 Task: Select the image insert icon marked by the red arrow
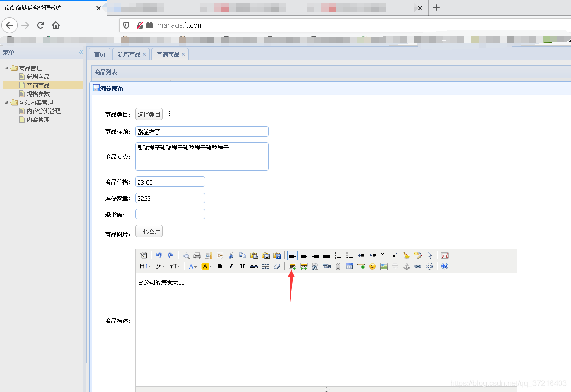tap(292, 266)
